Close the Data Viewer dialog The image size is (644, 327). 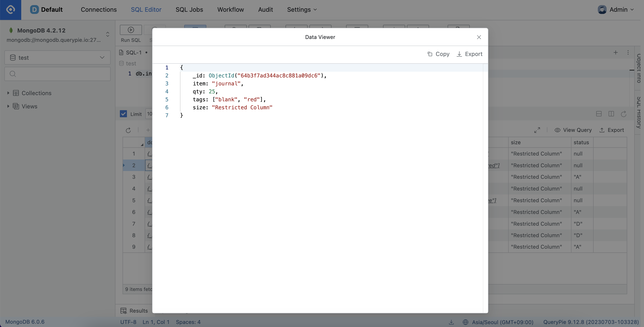(x=479, y=37)
